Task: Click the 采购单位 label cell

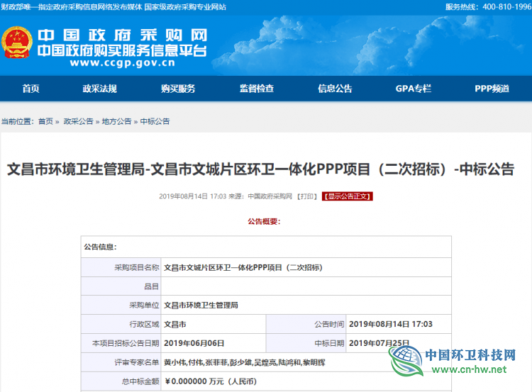Action: coord(121,306)
